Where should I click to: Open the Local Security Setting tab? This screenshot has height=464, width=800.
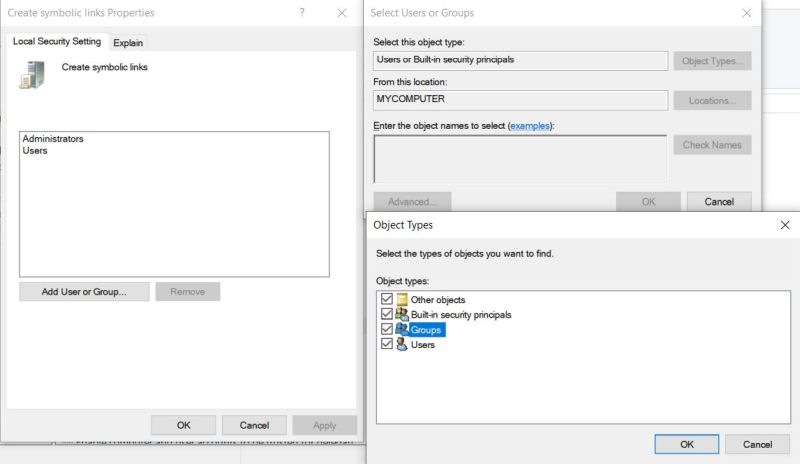(57, 42)
